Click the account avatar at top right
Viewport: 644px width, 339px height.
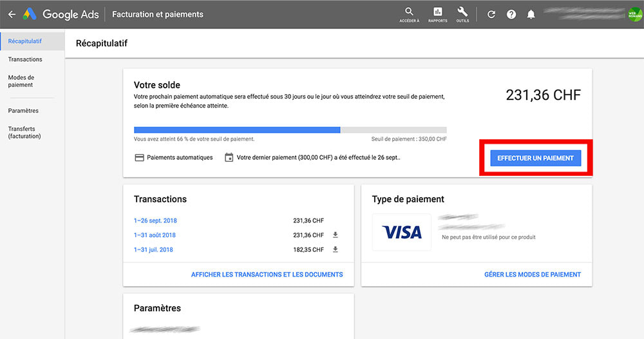[x=634, y=14]
